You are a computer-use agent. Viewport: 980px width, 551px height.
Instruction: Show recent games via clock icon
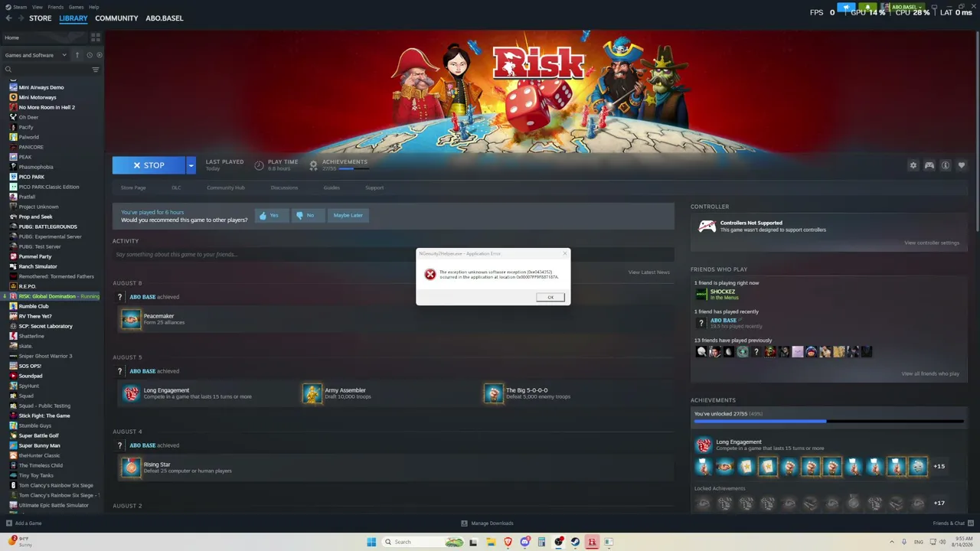click(89, 55)
